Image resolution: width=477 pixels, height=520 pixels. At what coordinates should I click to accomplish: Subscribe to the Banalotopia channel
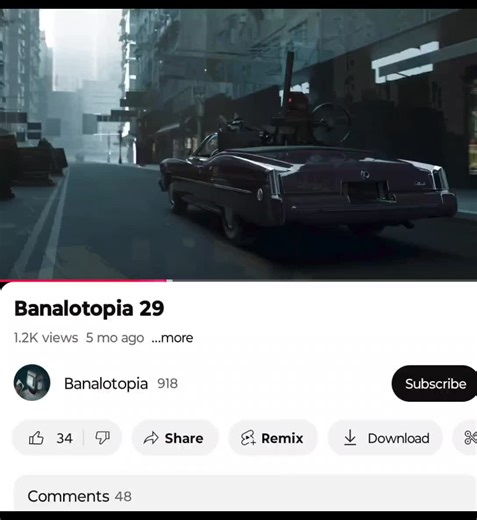pos(435,383)
